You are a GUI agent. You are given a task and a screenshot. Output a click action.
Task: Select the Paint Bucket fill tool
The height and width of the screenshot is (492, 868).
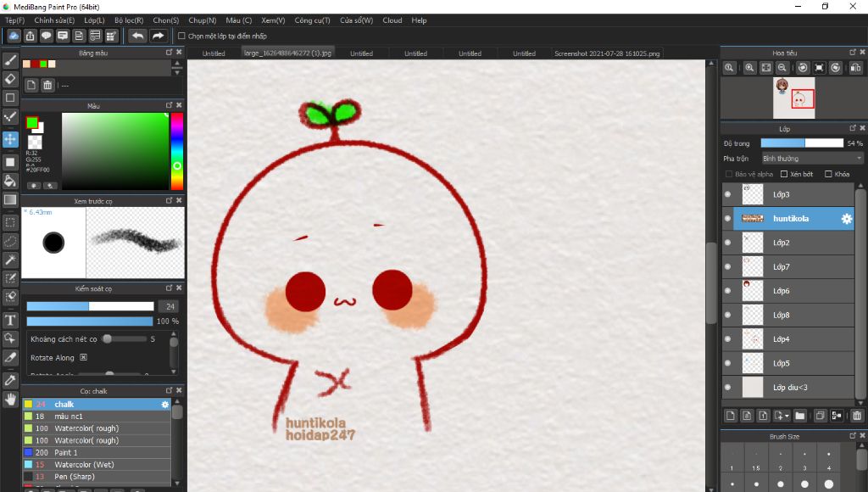[x=10, y=181]
